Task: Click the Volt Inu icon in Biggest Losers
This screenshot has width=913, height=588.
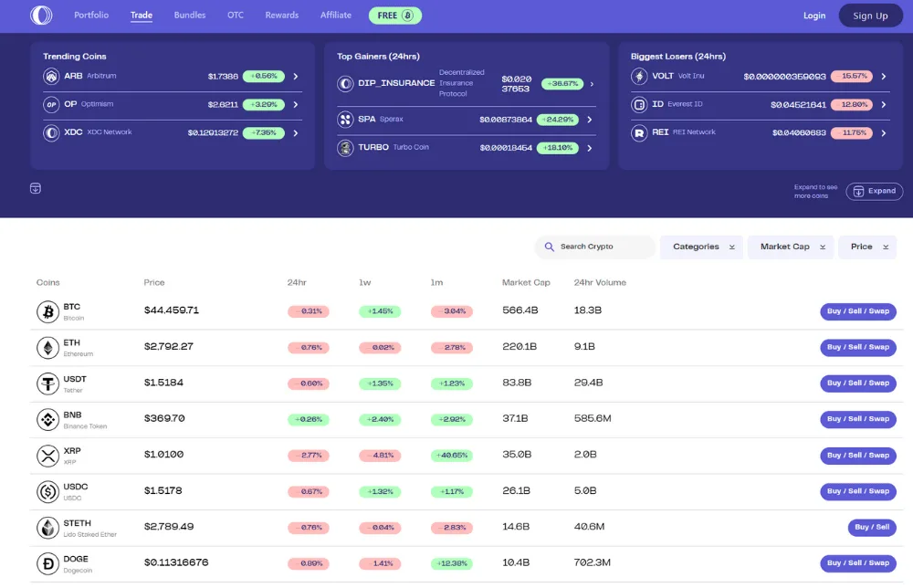Action: pos(639,77)
